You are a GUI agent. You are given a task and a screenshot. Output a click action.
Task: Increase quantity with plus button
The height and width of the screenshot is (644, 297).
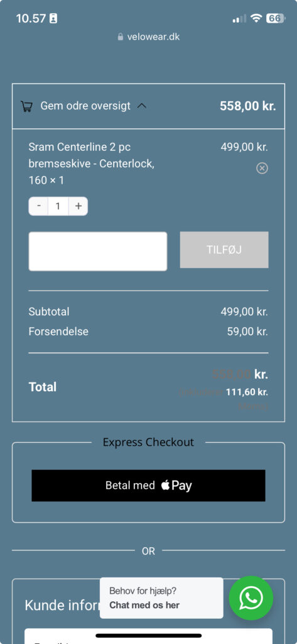point(78,206)
